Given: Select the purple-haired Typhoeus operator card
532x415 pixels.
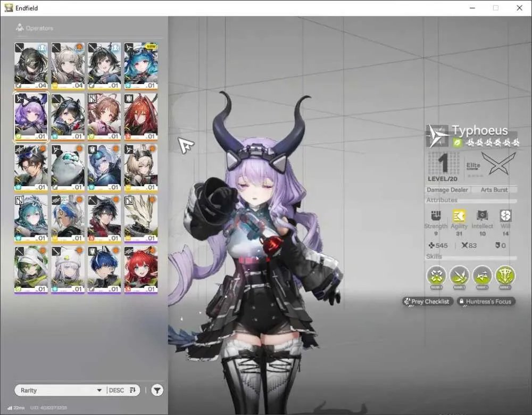Looking at the screenshot, I should [31, 117].
